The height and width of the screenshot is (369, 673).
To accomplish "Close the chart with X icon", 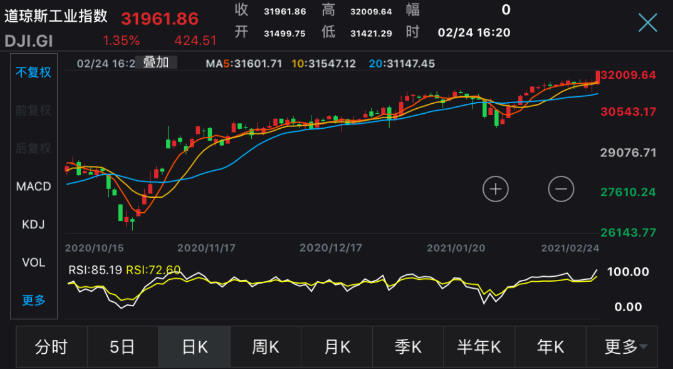I will coord(647,22).
